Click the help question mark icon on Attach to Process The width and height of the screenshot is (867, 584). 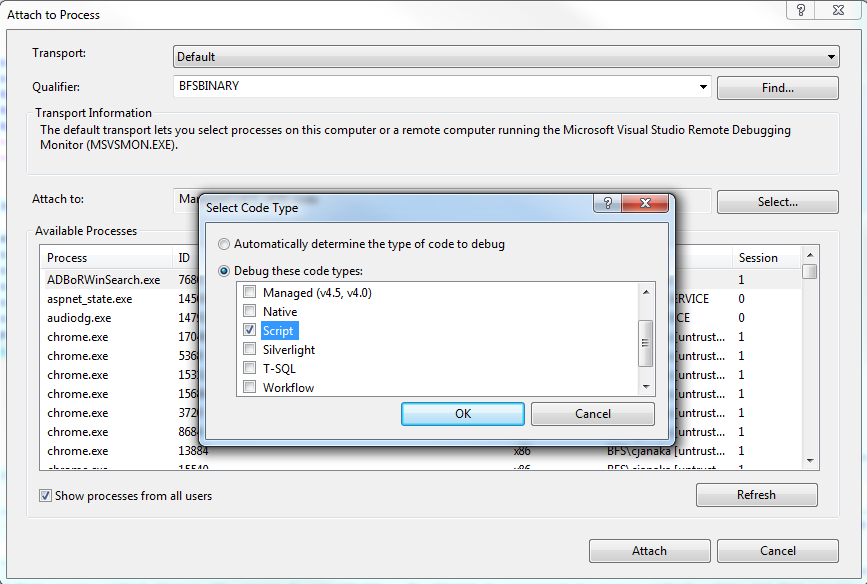(799, 10)
